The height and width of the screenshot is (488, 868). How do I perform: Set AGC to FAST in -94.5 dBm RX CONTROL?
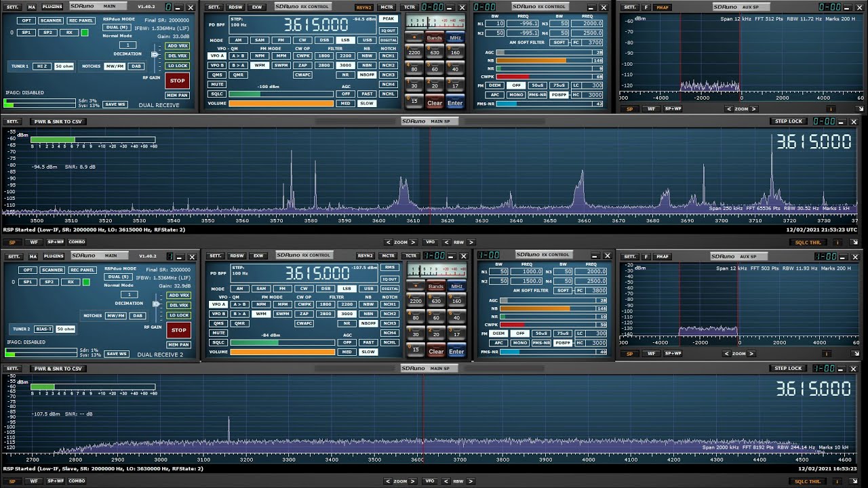click(x=367, y=94)
